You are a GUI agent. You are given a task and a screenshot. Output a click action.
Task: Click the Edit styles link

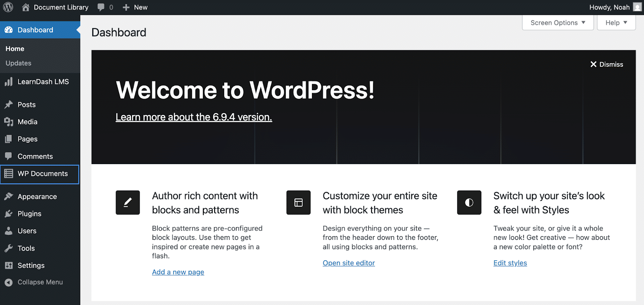510,263
